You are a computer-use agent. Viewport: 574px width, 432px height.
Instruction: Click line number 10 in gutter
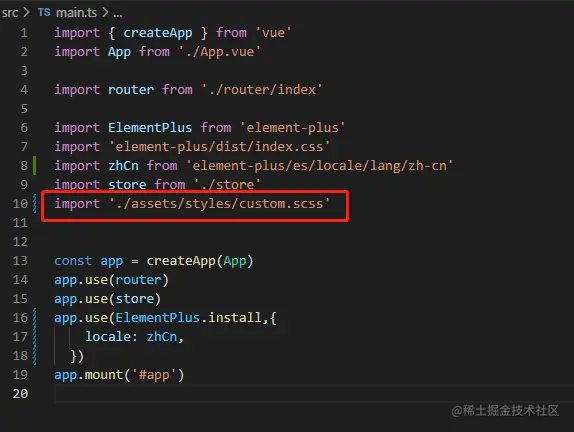[x=20, y=204]
